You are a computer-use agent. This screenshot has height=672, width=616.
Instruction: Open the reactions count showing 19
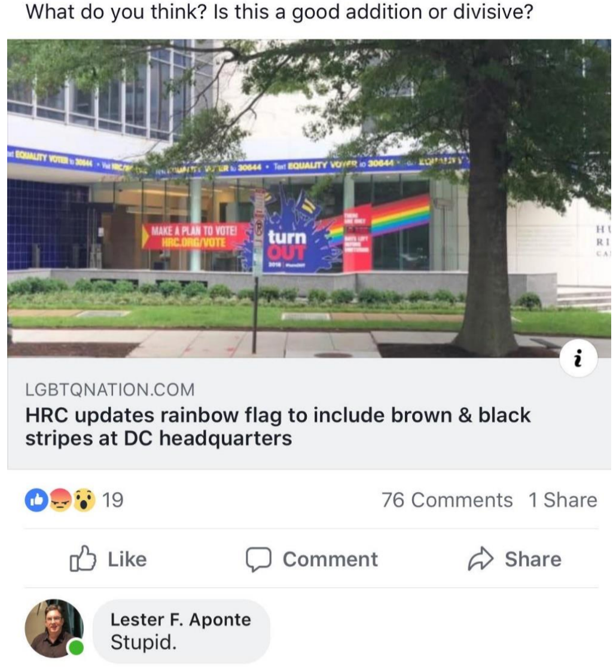[x=113, y=500]
